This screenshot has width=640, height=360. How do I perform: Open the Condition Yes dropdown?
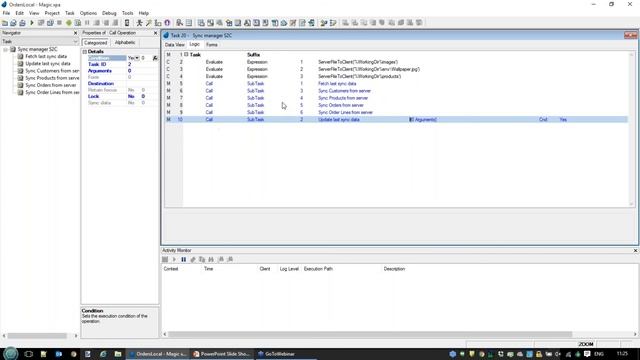137,58
